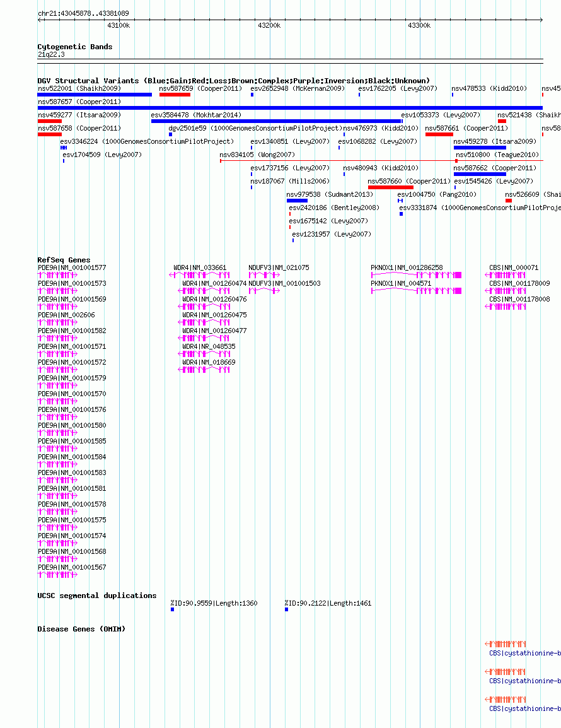Image resolution: width=561 pixels, height=728 pixels.
Task: Click gene glyph under WDR4|NM_018669
Action: [x=204, y=370]
